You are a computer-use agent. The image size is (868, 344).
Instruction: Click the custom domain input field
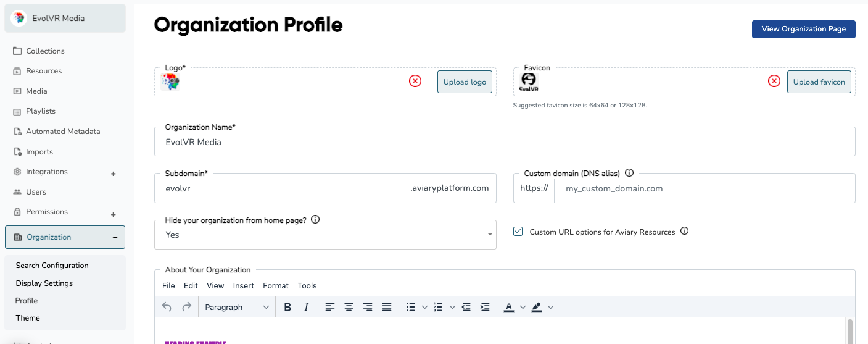click(x=705, y=188)
